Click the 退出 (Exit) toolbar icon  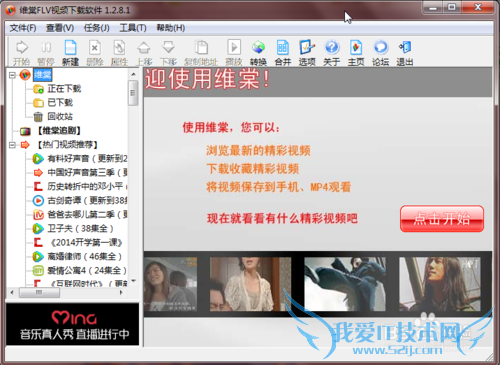(x=405, y=52)
